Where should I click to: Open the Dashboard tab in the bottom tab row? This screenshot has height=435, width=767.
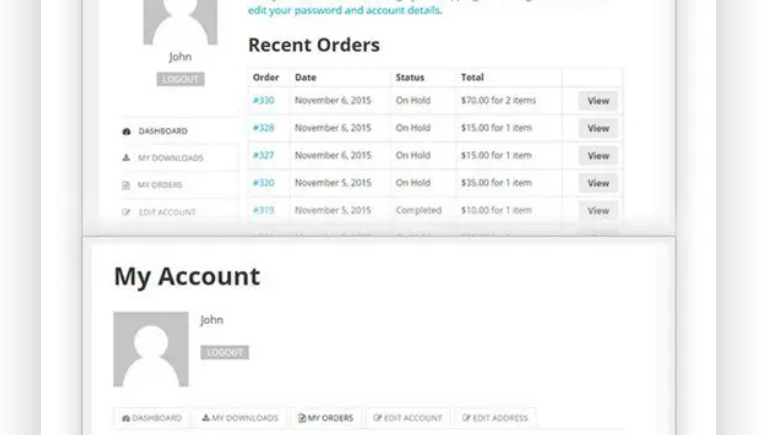[x=151, y=418]
